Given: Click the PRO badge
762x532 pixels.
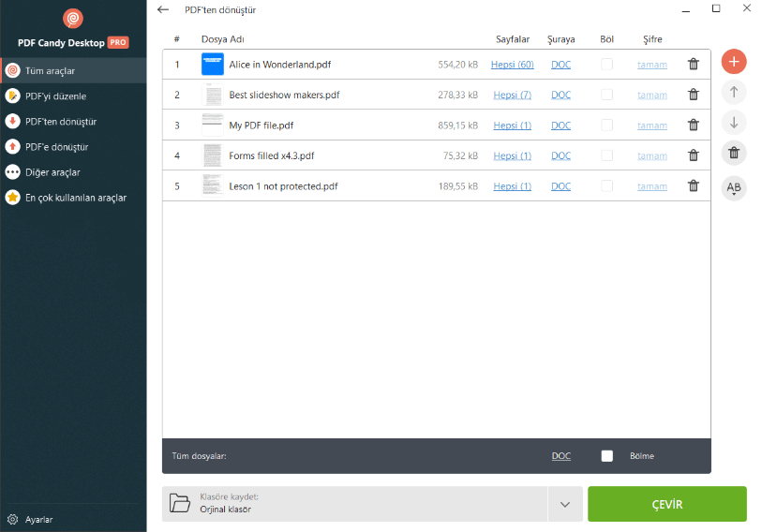Looking at the screenshot, I should (118, 42).
